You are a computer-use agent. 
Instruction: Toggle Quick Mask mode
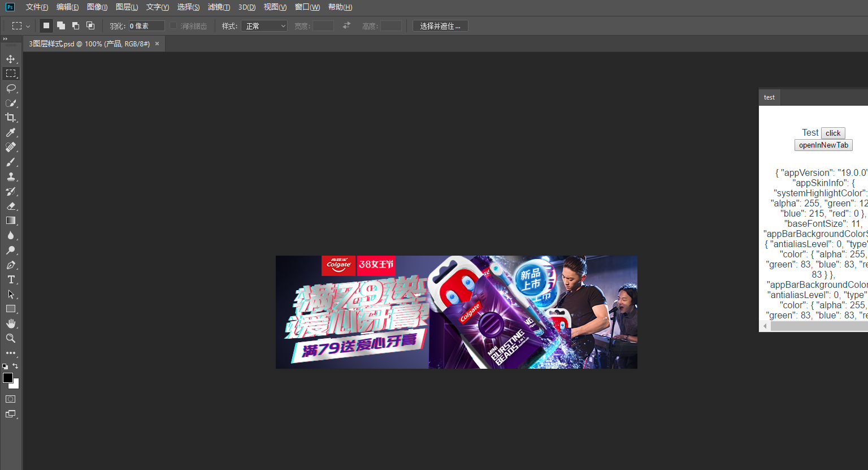(x=11, y=399)
